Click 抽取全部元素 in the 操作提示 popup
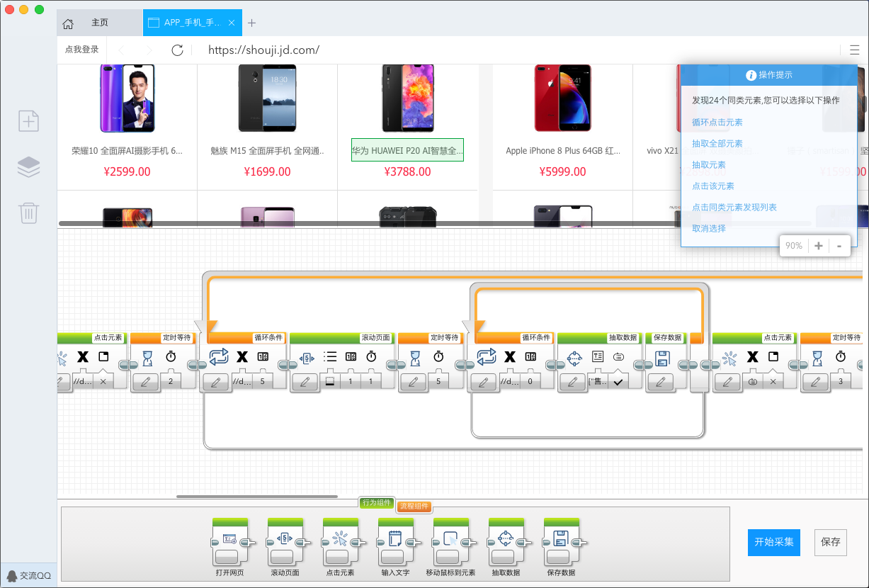 click(717, 144)
